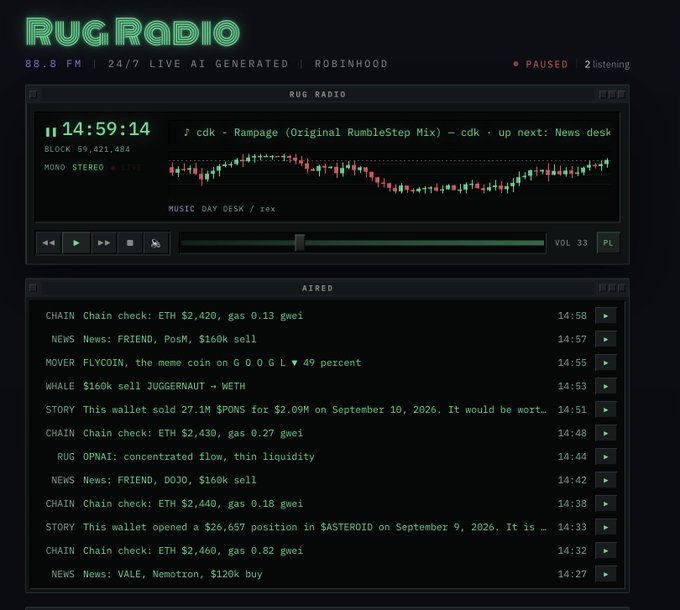The width and height of the screenshot is (680, 610).
Task: Replay the FRIEND DOJO news at 14:42
Action: click(x=605, y=480)
